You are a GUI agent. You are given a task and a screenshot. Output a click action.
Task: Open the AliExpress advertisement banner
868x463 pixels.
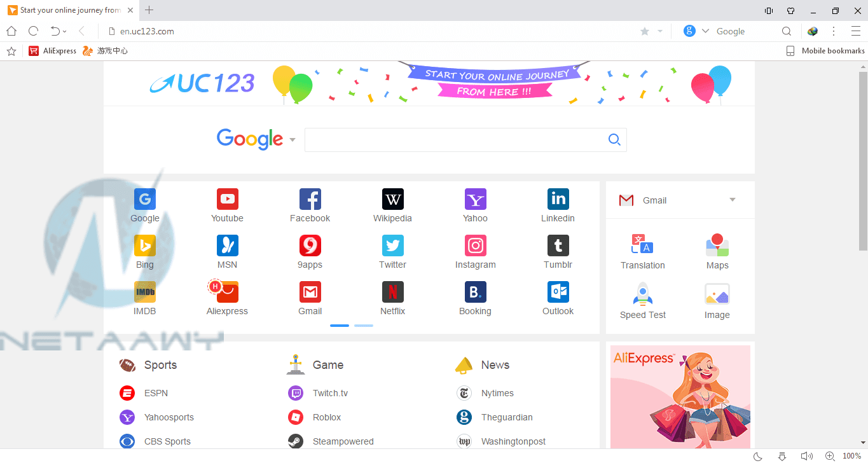tap(680, 397)
